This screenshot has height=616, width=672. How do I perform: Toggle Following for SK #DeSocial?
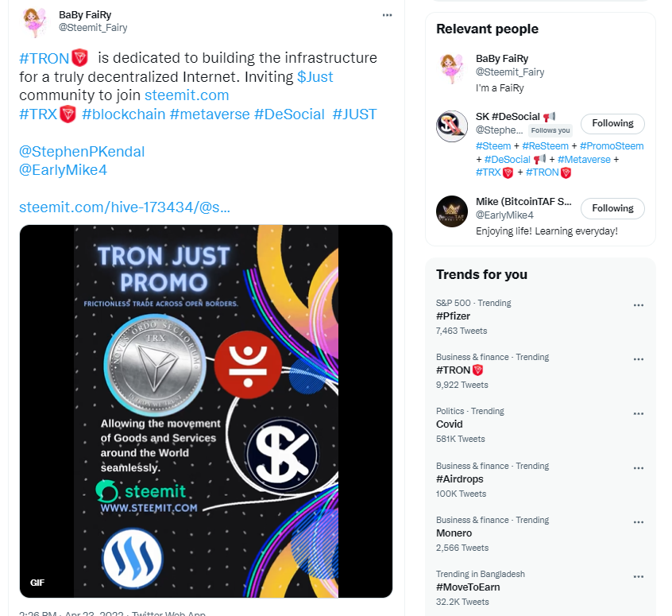pyautogui.click(x=612, y=123)
